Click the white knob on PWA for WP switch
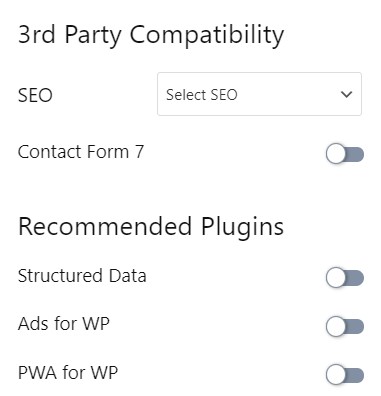Screen dimensions: 381x396 point(336,375)
